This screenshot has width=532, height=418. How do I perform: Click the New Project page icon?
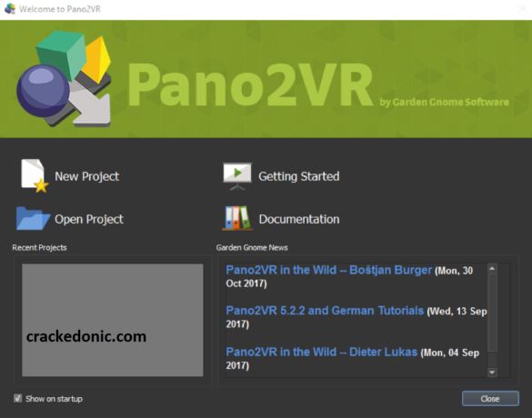(35, 175)
